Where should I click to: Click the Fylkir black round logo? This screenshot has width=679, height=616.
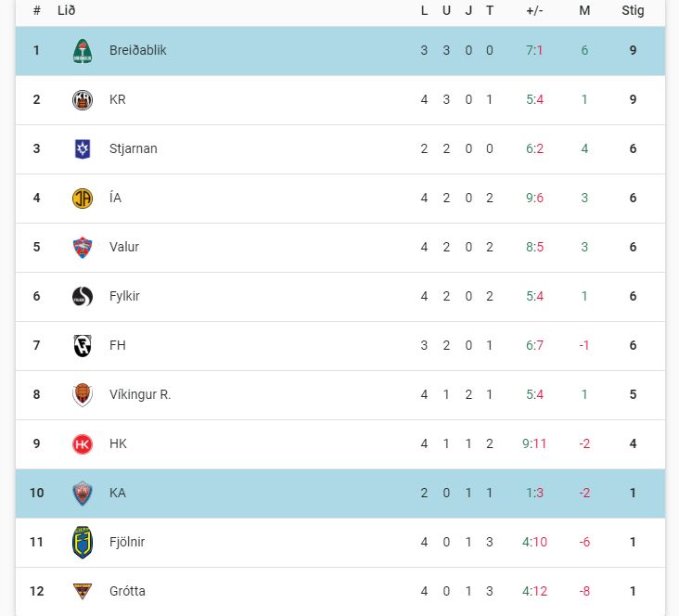coord(83,297)
